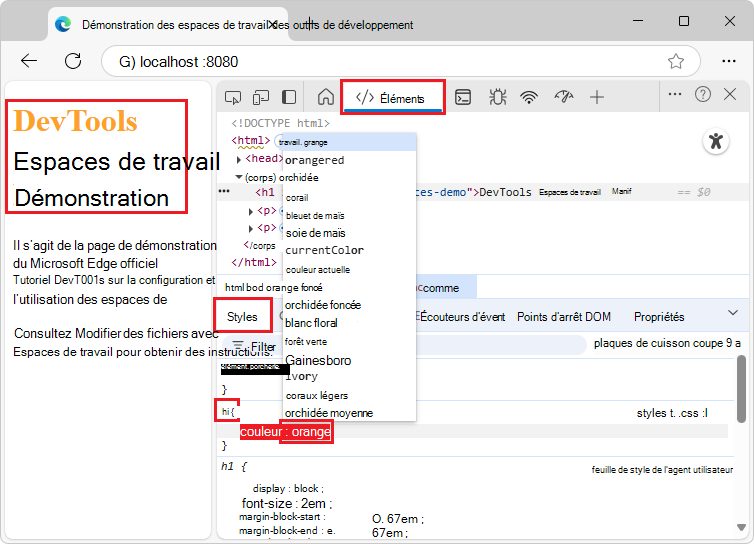Select the closing html tag row
The width and height of the screenshot is (754, 544).
pos(254,263)
